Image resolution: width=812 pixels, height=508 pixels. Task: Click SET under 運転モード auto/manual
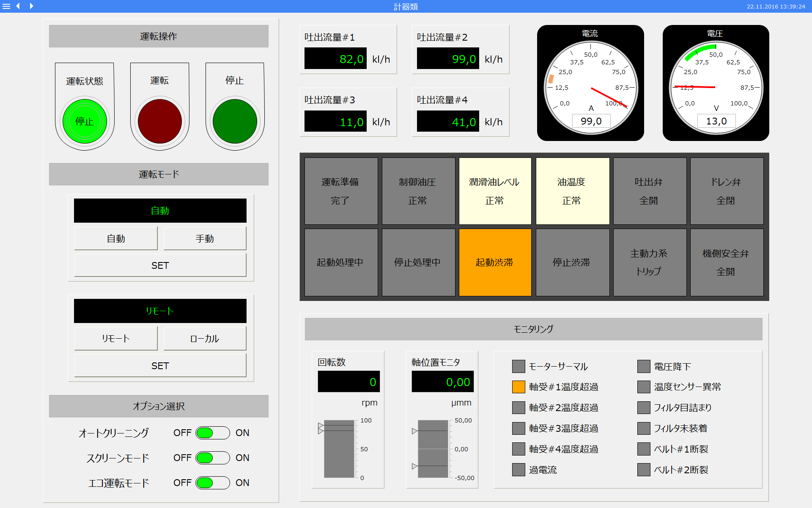click(160, 265)
